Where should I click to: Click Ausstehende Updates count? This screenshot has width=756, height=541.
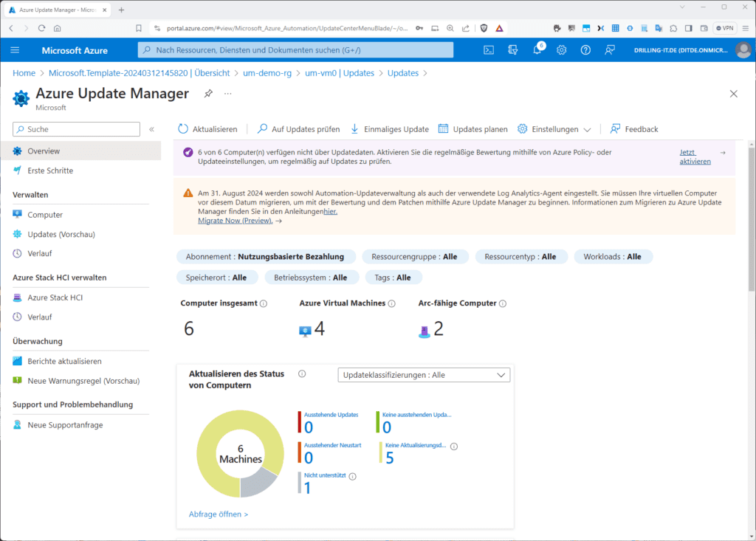(309, 427)
